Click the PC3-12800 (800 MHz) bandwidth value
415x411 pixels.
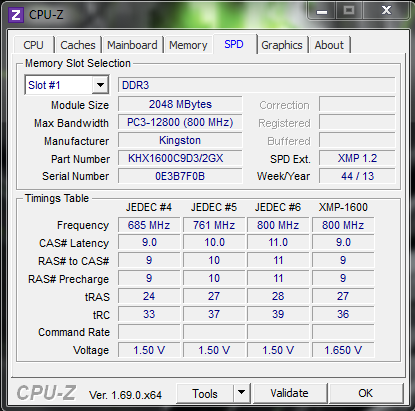180,122
